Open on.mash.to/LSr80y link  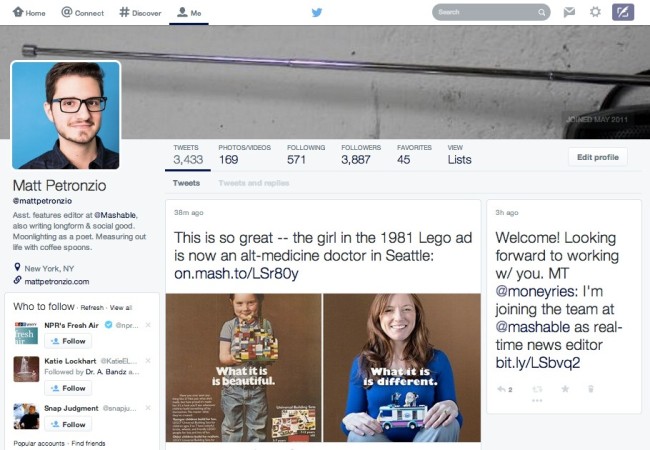[x=236, y=273]
